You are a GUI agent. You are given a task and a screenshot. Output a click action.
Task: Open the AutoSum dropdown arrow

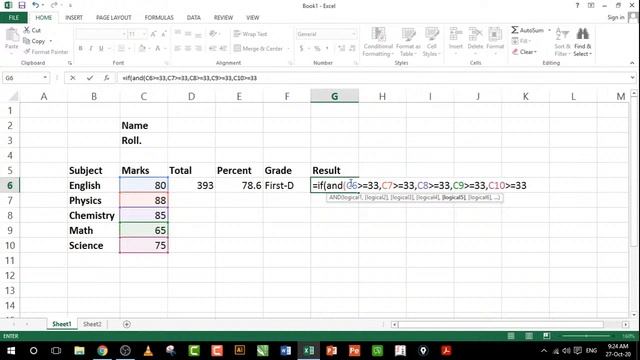[x=549, y=30]
